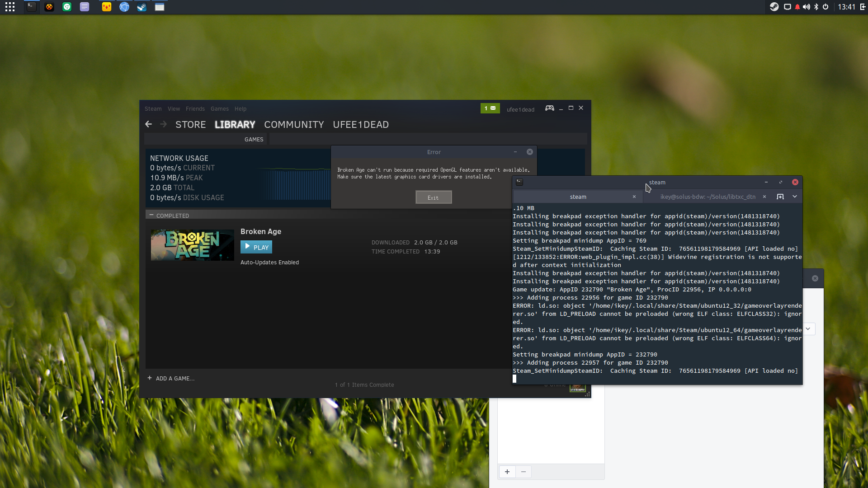Click Auto-Updates Enabled for Broken Age

[269, 263]
